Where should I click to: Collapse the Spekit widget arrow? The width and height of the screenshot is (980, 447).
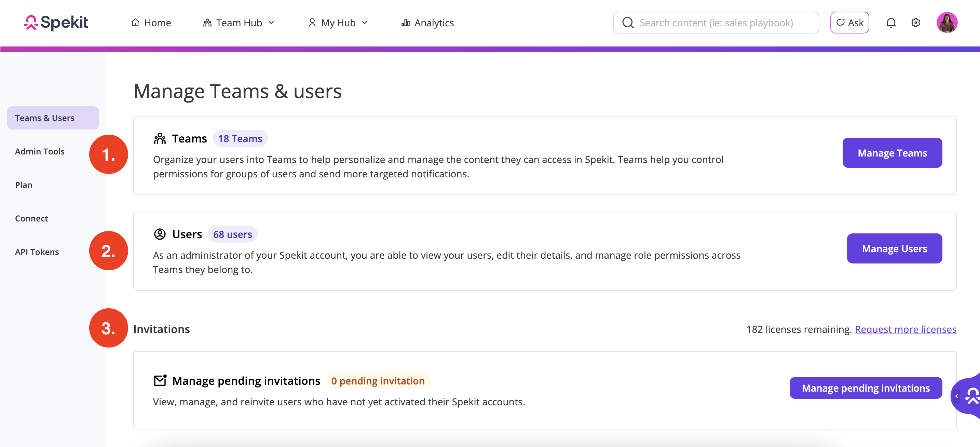pyautogui.click(x=956, y=396)
